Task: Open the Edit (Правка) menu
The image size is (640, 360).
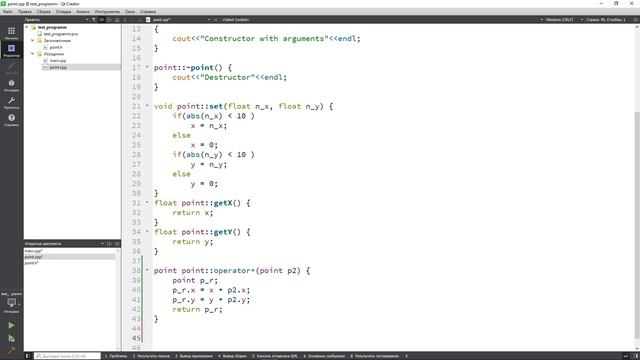Action: tap(24, 11)
